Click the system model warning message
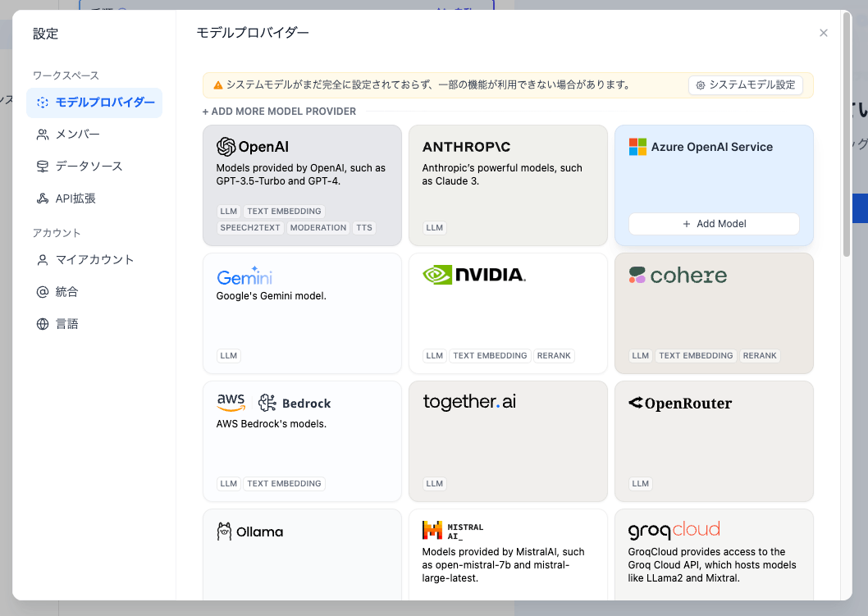 click(428, 84)
